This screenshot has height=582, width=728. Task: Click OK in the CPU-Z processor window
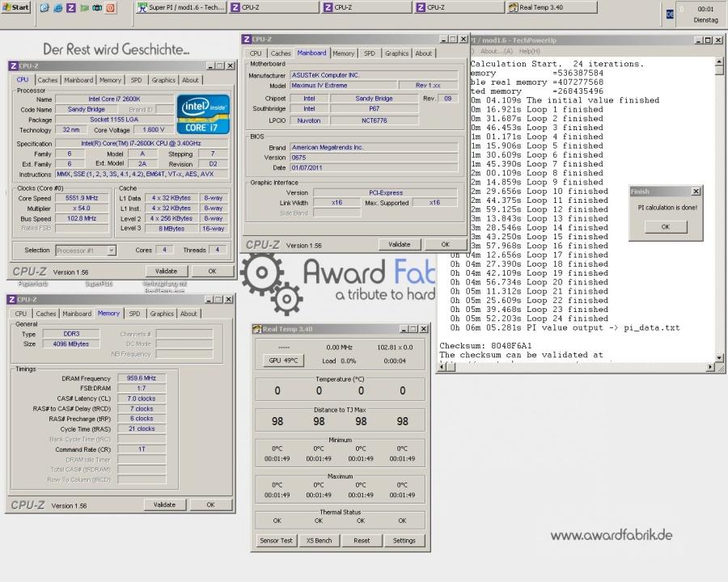click(x=212, y=271)
